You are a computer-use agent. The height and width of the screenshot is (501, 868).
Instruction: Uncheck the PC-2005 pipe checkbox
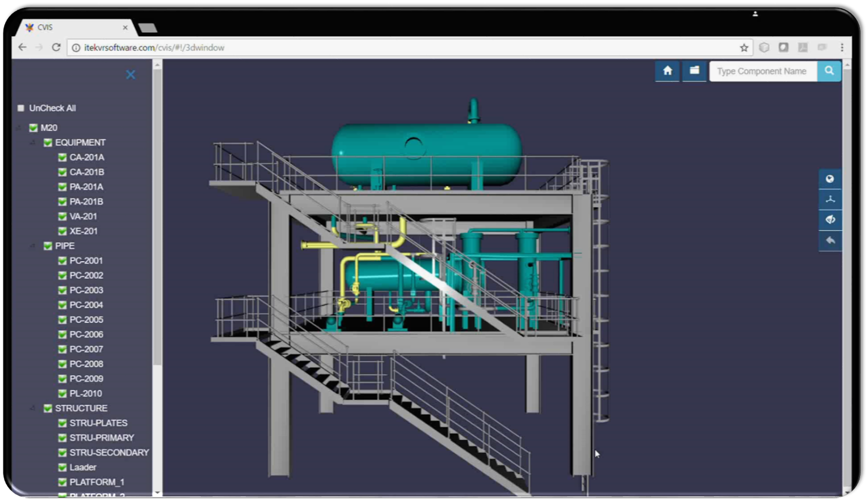point(62,320)
